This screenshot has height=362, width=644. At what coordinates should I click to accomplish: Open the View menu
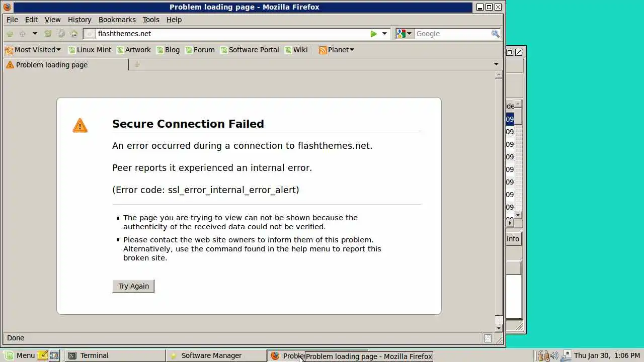click(x=52, y=20)
